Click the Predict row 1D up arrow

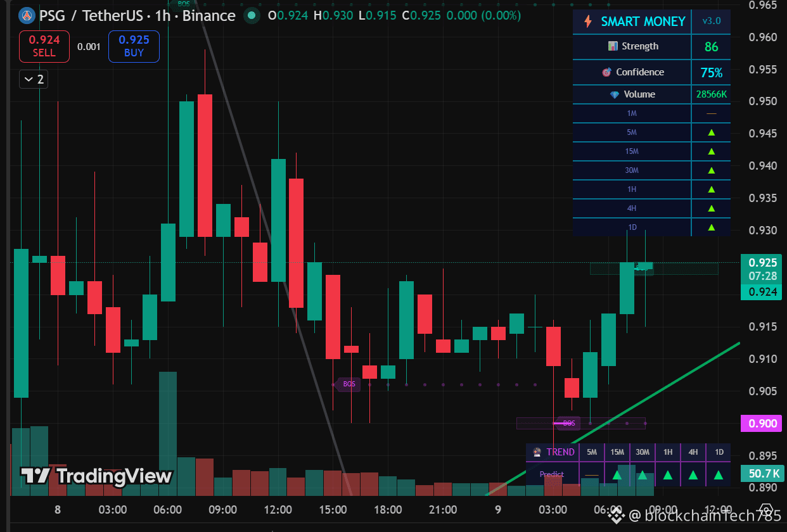719,474
